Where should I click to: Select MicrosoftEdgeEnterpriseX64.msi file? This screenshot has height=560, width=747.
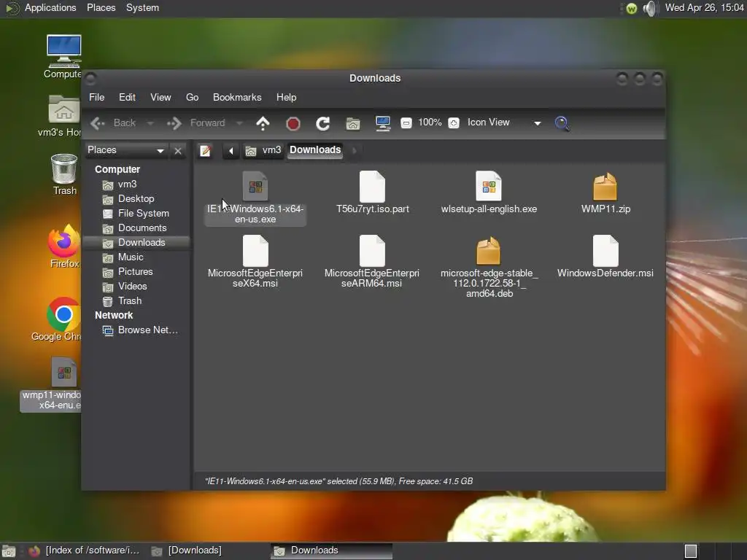point(255,262)
